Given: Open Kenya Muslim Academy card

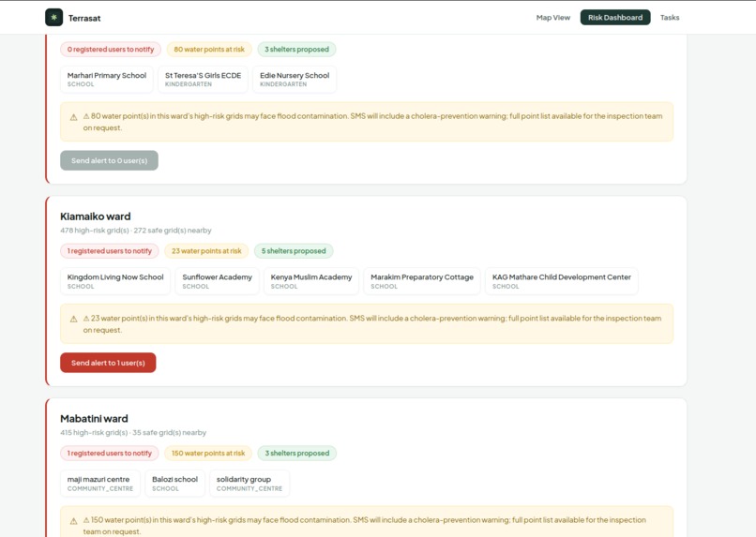Looking at the screenshot, I should (x=311, y=281).
